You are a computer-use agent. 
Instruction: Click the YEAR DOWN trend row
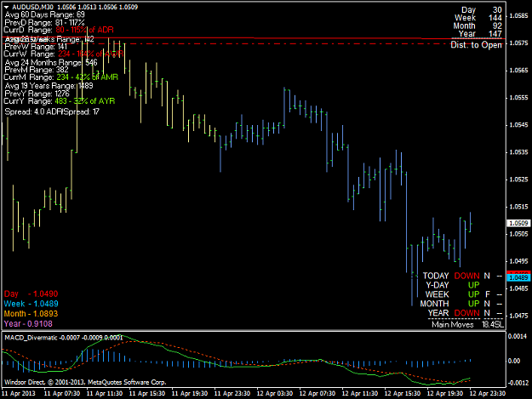pyautogui.click(x=465, y=313)
